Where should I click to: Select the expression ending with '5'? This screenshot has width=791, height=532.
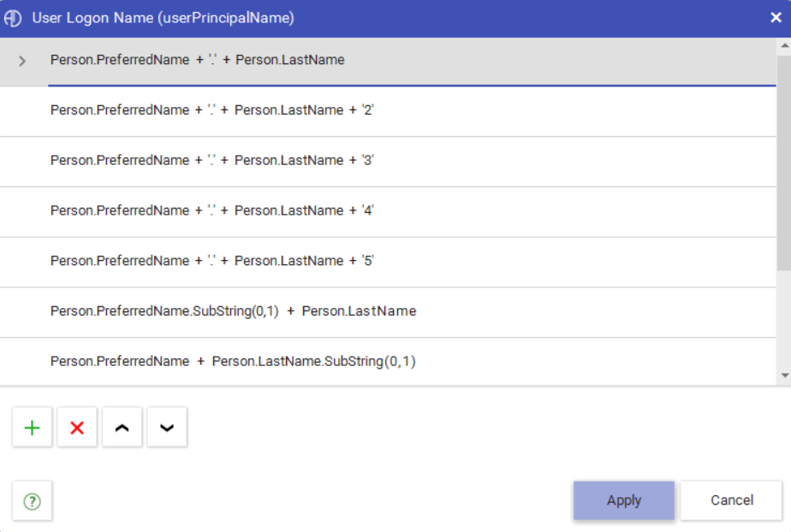point(212,261)
